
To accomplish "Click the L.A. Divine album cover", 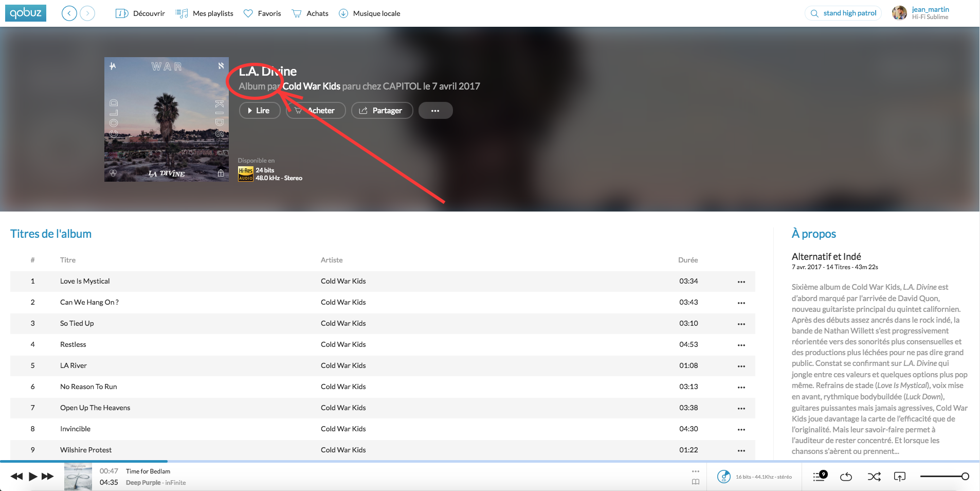I will pos(167,119).
